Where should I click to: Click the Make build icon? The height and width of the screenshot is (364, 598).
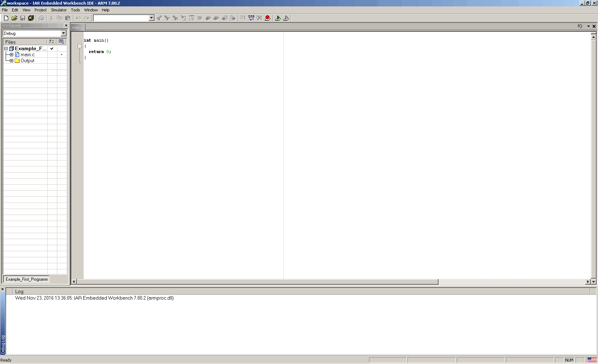coord(251,18)
